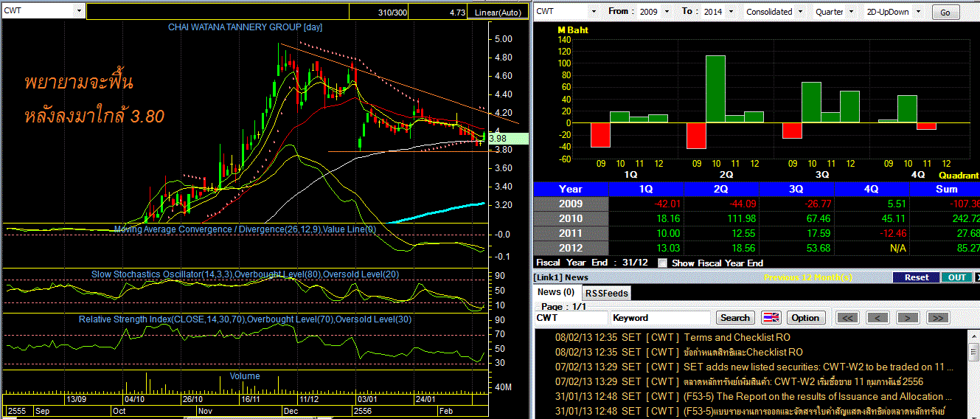Image resolution: width=980 pixels, height=419 pixels.
Task: Click the 1Q column header in the table
Action: pyautogui.click(x=647, y=189)
